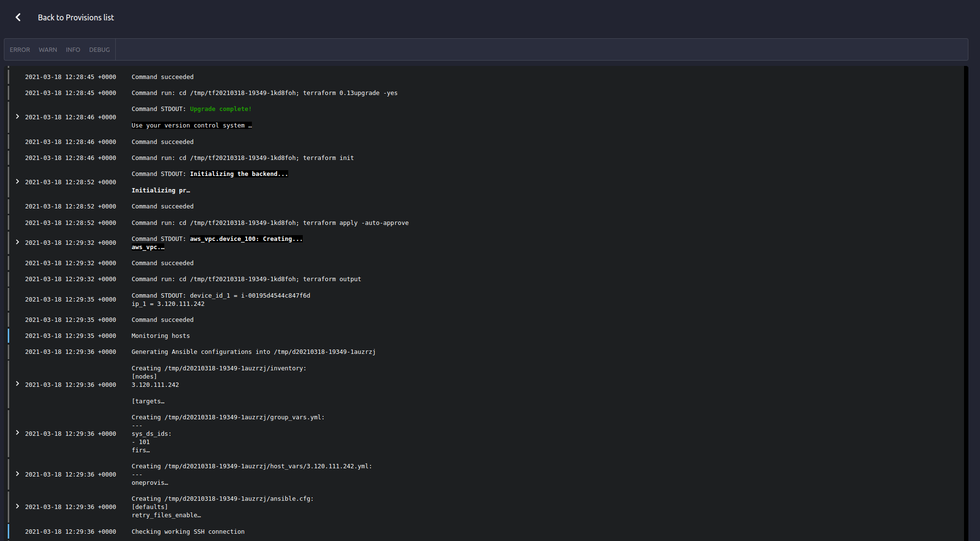Expand the host_vars 3.120.111.242.yml log entry
Screen dimensions: 980x541
click(x=17, y=474)
